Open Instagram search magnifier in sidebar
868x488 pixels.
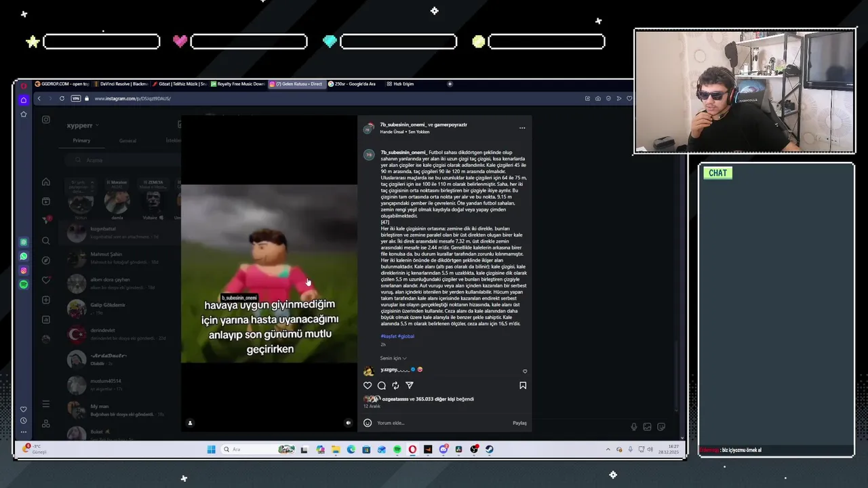click(45, 241)
